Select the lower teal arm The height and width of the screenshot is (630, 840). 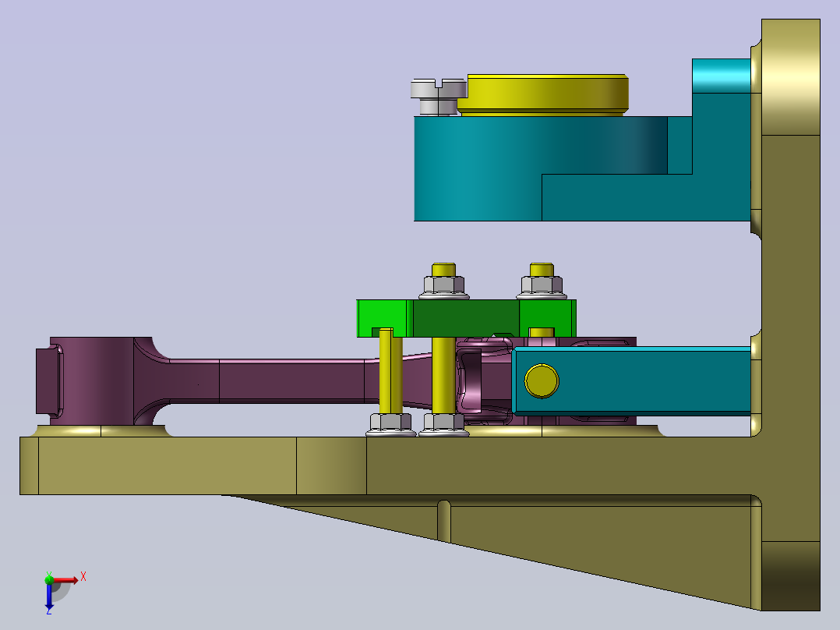pyautogui.click(x=631, y=381)
